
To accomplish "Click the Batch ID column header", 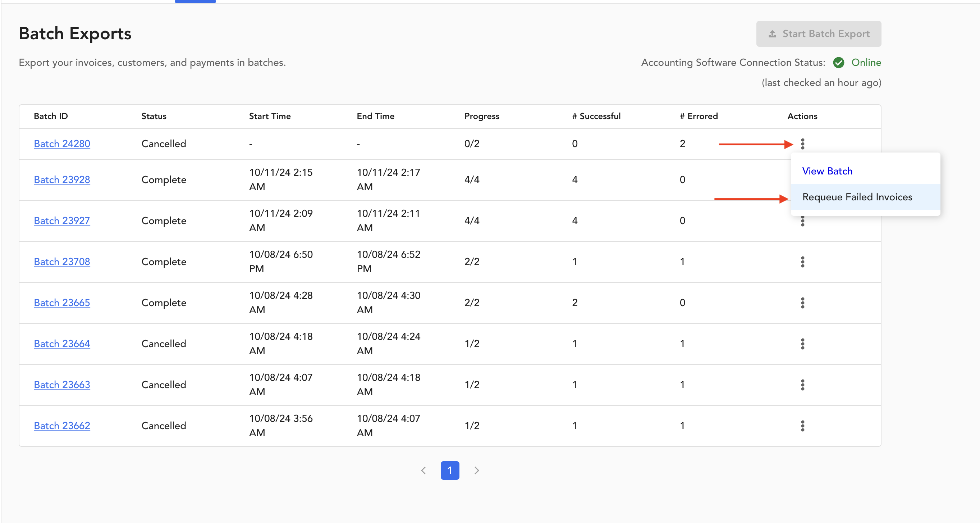I will pyautogui.click(x=51, y=117).
